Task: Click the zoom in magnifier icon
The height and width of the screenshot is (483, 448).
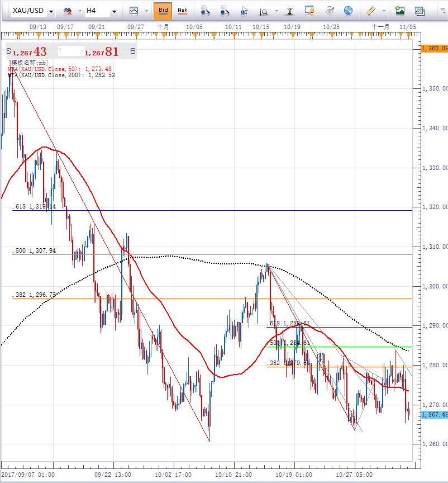Action: [x=205, y=11]
